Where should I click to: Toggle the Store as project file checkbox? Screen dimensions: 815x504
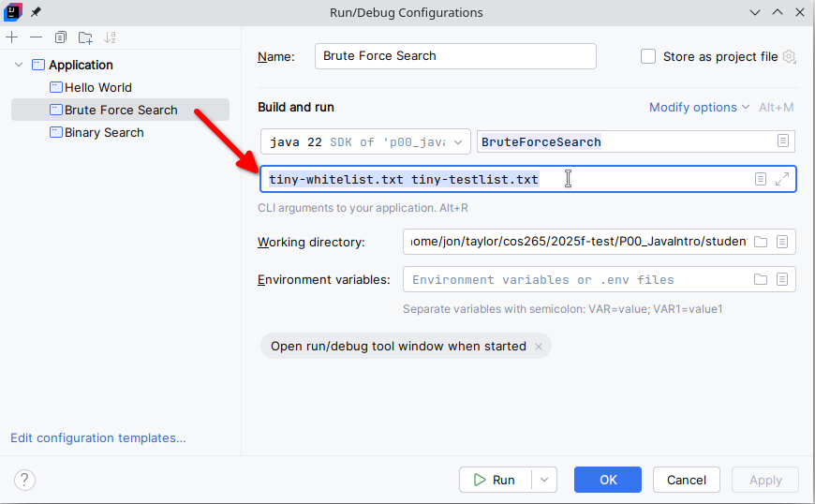pyautogui.click(x=648, y=56)
